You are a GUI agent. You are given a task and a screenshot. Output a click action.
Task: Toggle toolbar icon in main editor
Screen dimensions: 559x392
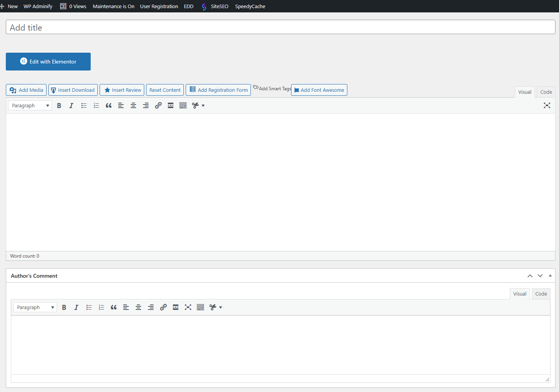(x=183, y=106)
